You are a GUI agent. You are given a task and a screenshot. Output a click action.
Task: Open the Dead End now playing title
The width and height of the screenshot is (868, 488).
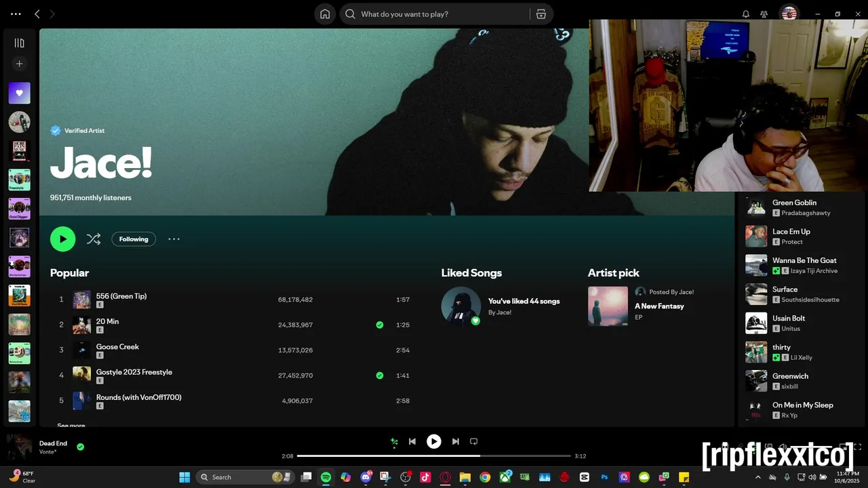53,443
